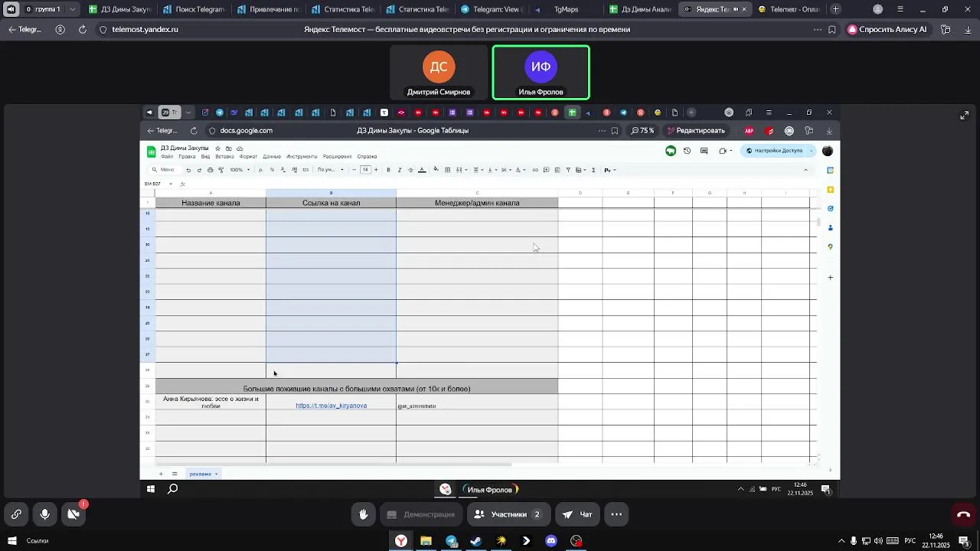This screenshot has height=551, width=980.
Task: Open the Участники list
Action: [508, 514]
